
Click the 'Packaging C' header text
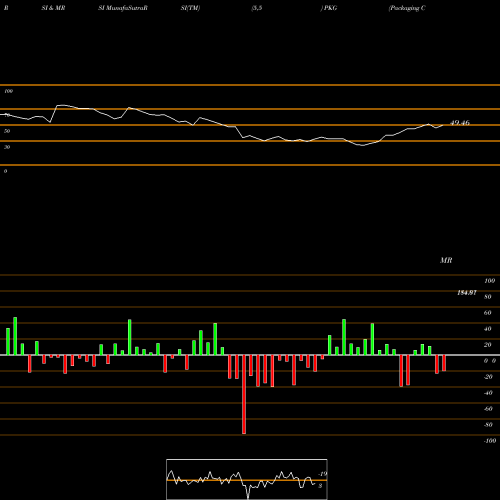point(407,8)
